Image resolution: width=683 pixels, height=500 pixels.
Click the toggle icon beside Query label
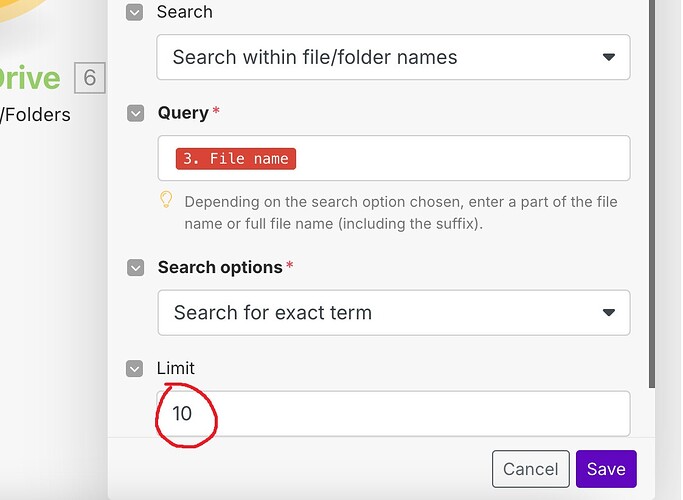[136, 114]
